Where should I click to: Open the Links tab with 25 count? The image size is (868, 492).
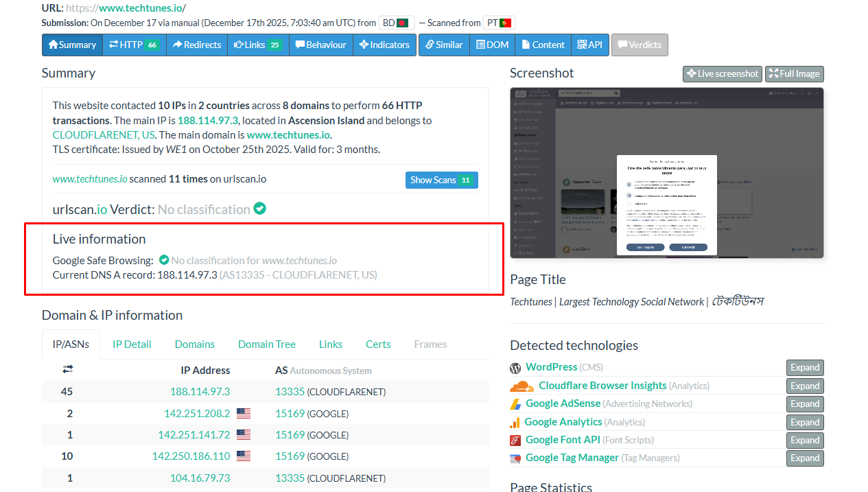click(x=258, y=45)
